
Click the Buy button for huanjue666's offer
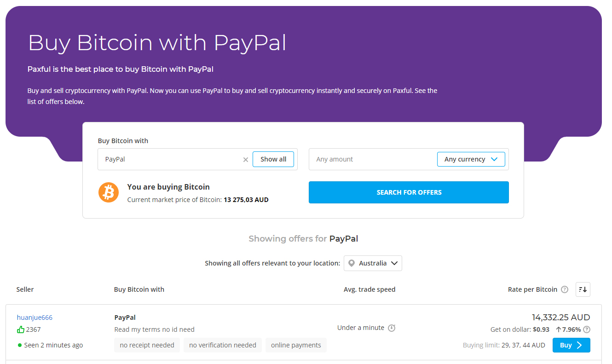(x=571, y=345)
